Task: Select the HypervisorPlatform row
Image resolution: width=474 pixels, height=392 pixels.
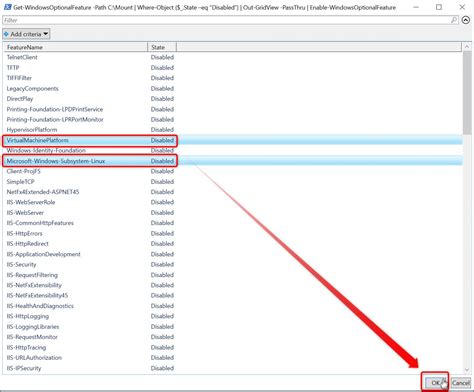Action: (233, 130)
